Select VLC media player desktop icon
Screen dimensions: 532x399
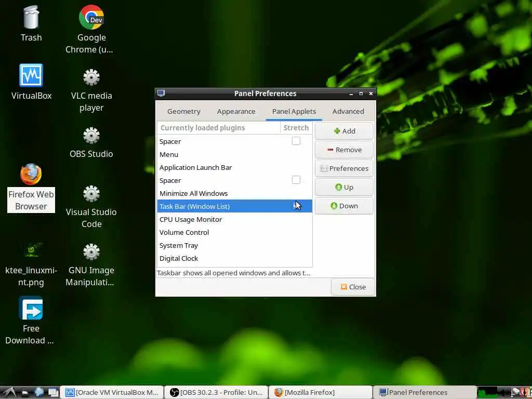click(x=91, y=77)
